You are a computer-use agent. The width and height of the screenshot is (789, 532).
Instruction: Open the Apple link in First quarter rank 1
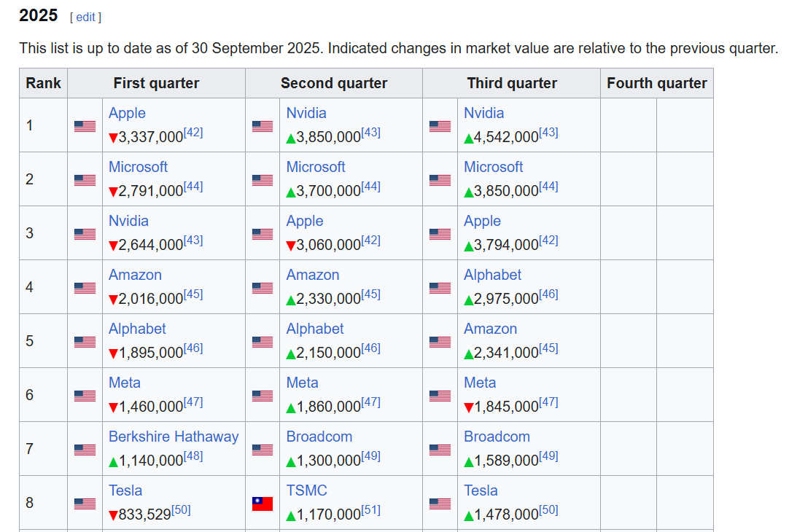coord(127,113)
